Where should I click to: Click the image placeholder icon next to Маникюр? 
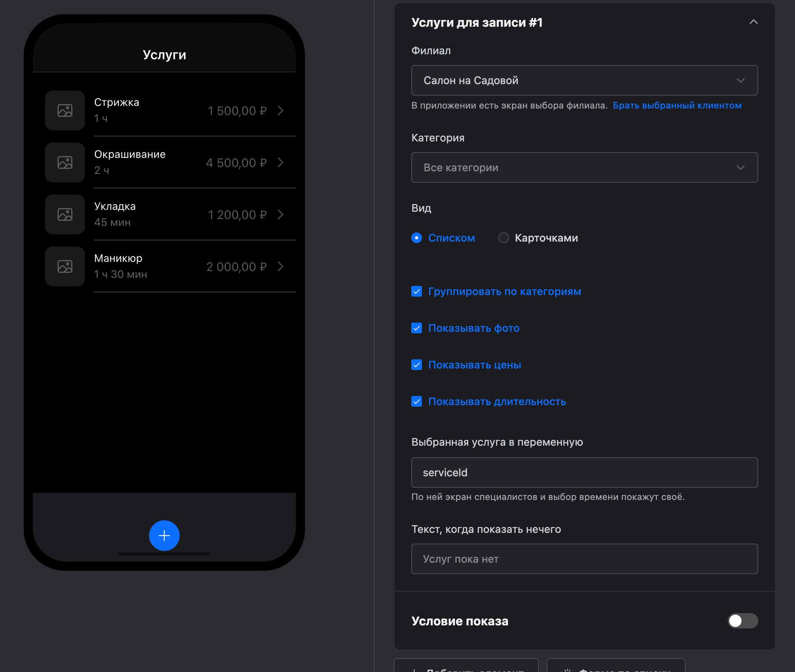coord(65,266)
